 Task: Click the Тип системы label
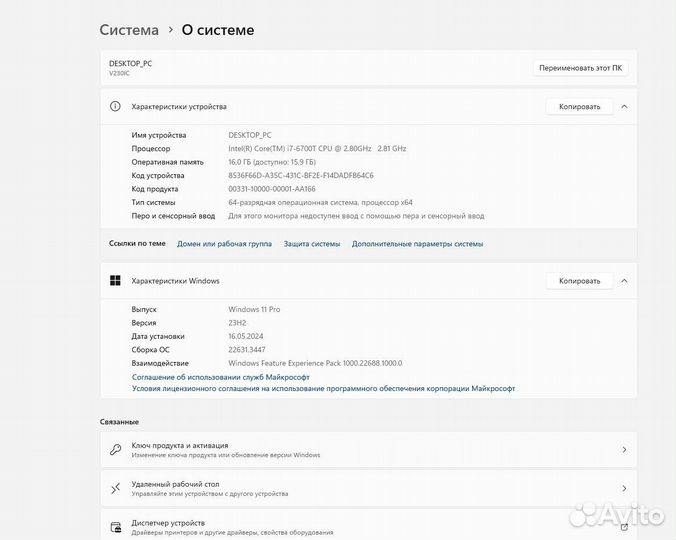point(153,202)
